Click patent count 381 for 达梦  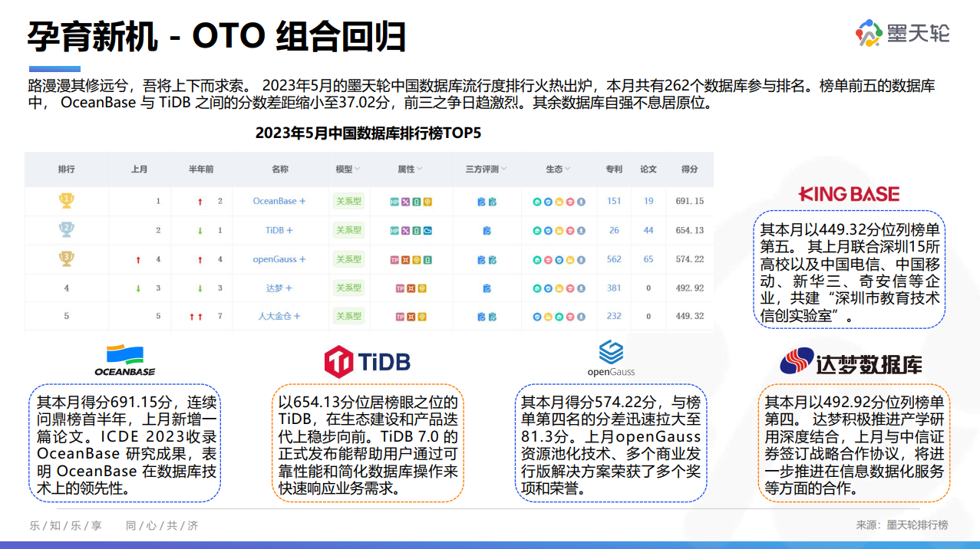(x=614, y=288)
